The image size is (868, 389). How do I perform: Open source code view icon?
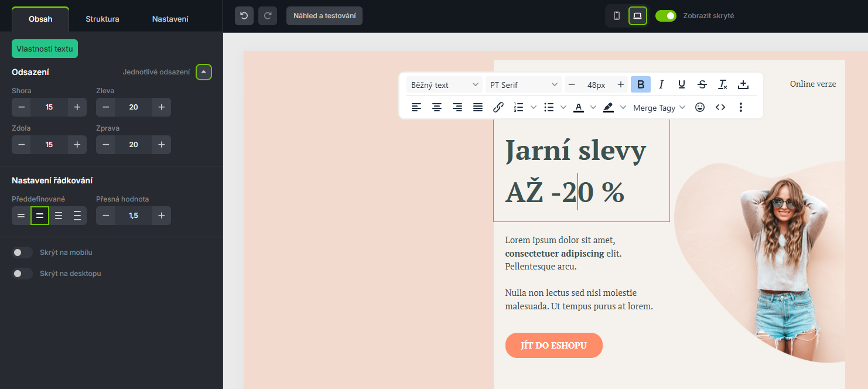click(x=720, y=107)
